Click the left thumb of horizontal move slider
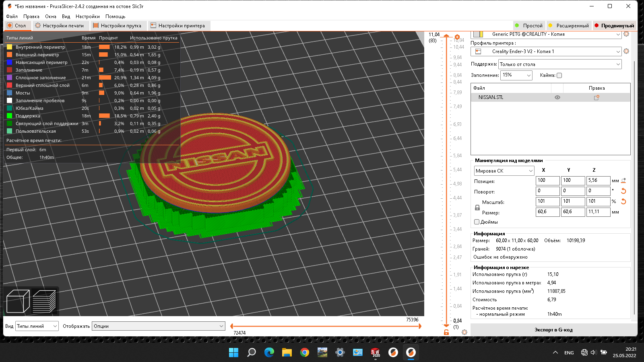644x362 pixels. (x=231, y=326)
